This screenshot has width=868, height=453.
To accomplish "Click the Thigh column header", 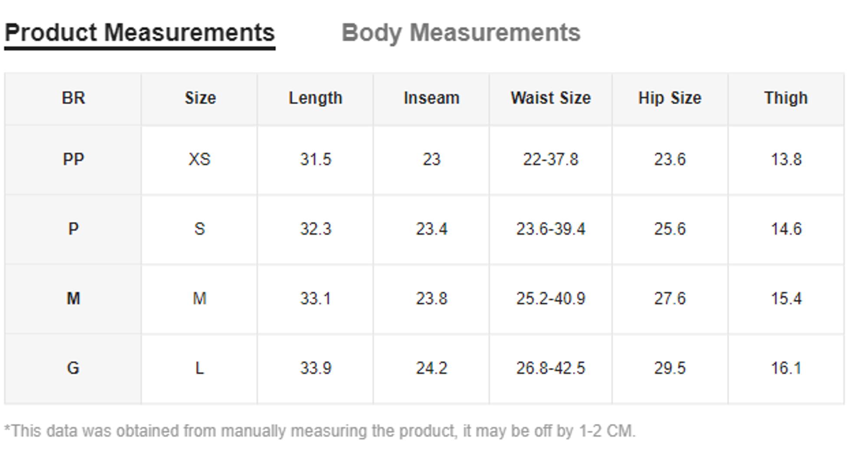I will 786,98.
